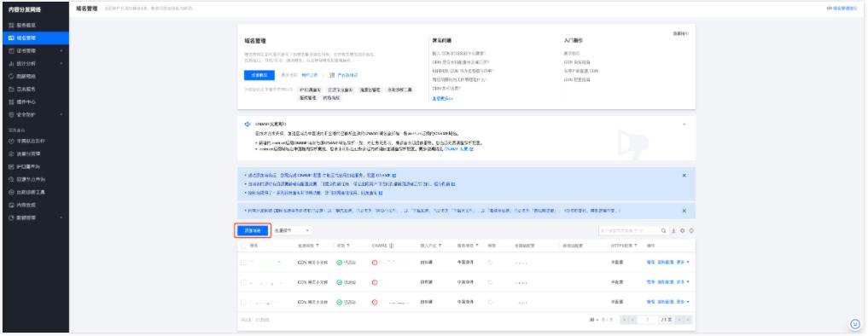Click 复制配置 in the first domain row
Screen dimensions: 868x336
coord(666,263)
